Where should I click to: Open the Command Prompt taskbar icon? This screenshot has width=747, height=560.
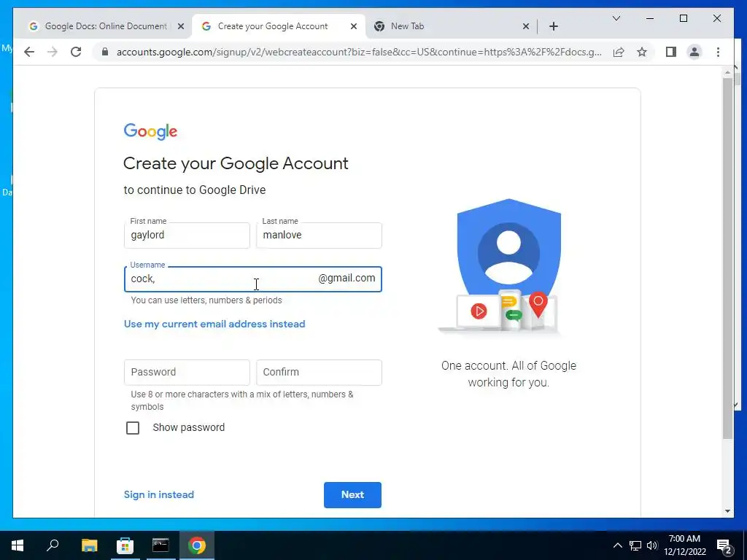[160, 545]
